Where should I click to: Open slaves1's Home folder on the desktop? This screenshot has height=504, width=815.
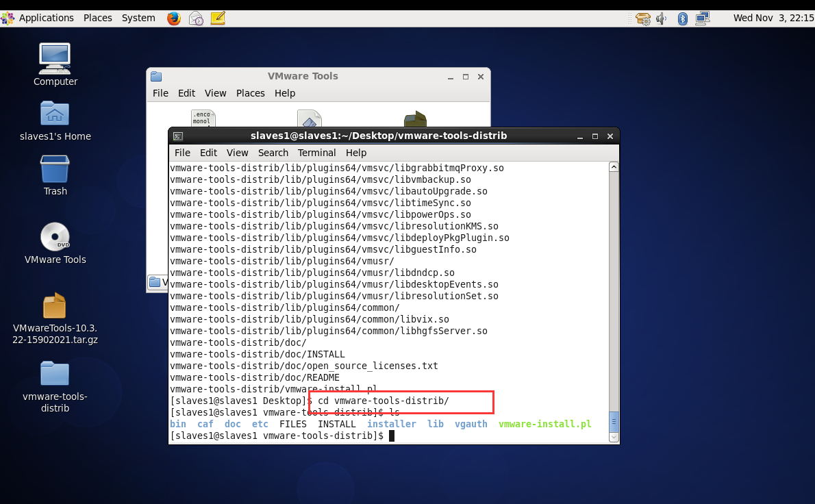55,113
